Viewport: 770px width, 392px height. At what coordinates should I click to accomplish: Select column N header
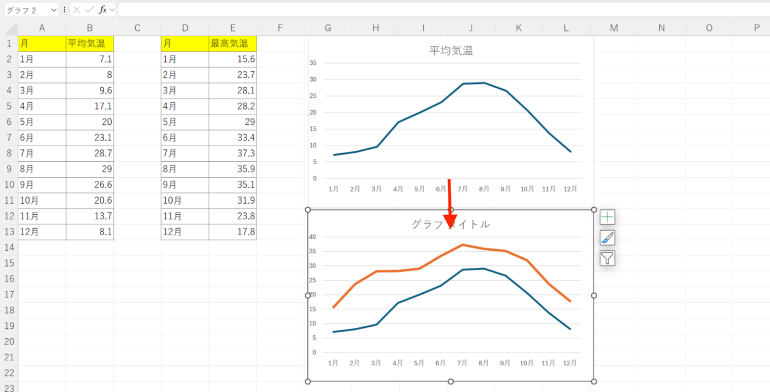tap(661, 28)
